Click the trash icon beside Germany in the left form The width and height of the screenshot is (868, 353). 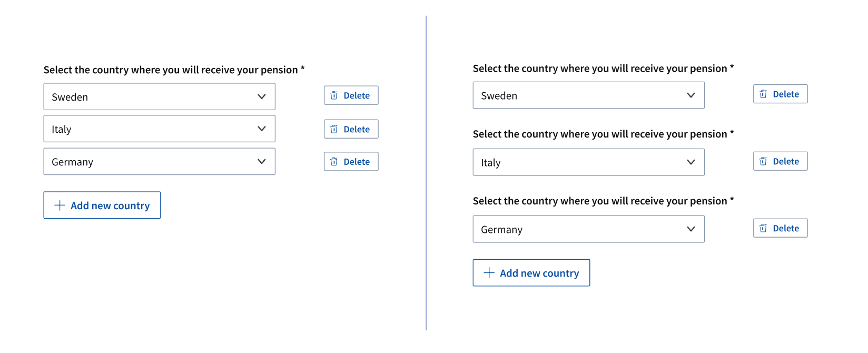pyautogui.click(x=334, y=162)
